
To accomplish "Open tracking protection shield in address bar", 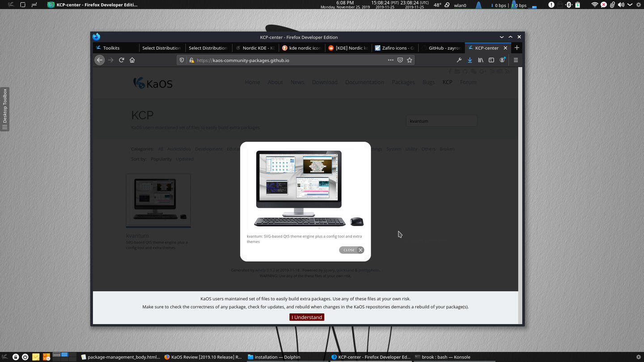I will [x=182, y=60].
